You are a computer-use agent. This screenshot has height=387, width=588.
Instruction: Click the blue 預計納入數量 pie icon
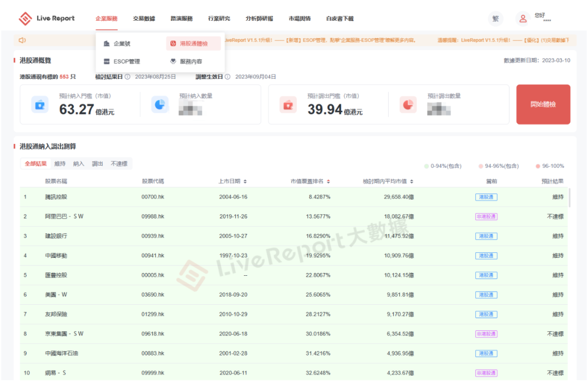point(160,105)
